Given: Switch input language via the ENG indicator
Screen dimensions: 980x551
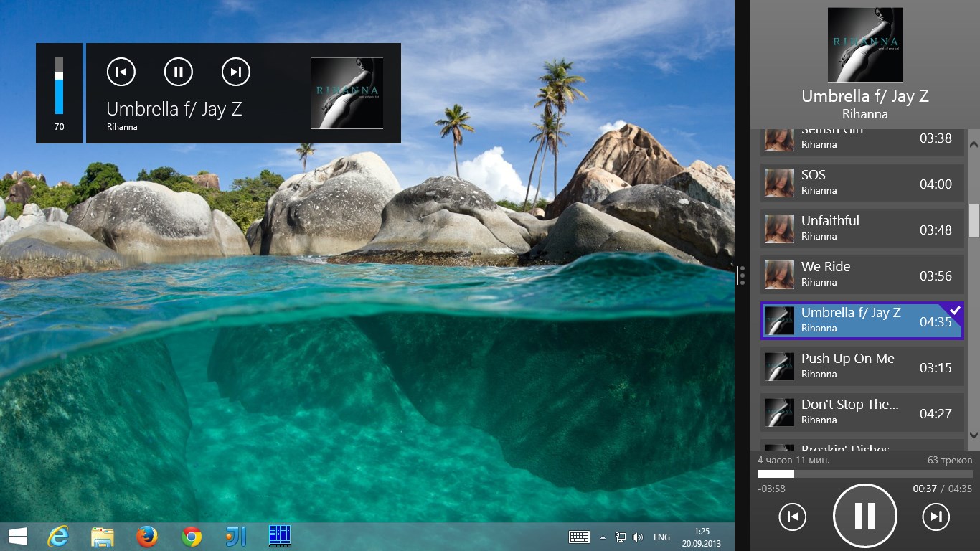Looking at the screenshot, I should [661, 536].
